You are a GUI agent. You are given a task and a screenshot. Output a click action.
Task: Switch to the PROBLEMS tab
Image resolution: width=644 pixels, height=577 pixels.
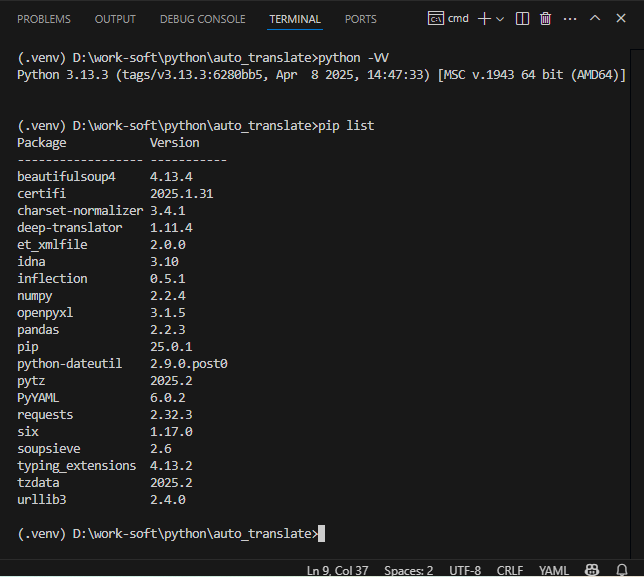44,19
